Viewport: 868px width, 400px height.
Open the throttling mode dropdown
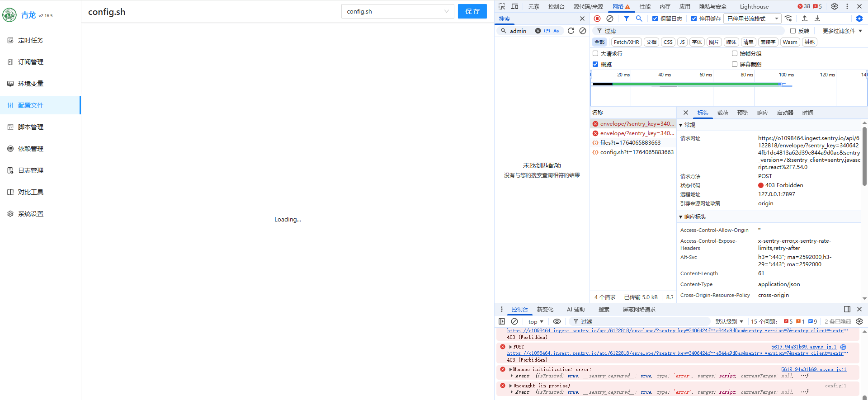[752, 19]
